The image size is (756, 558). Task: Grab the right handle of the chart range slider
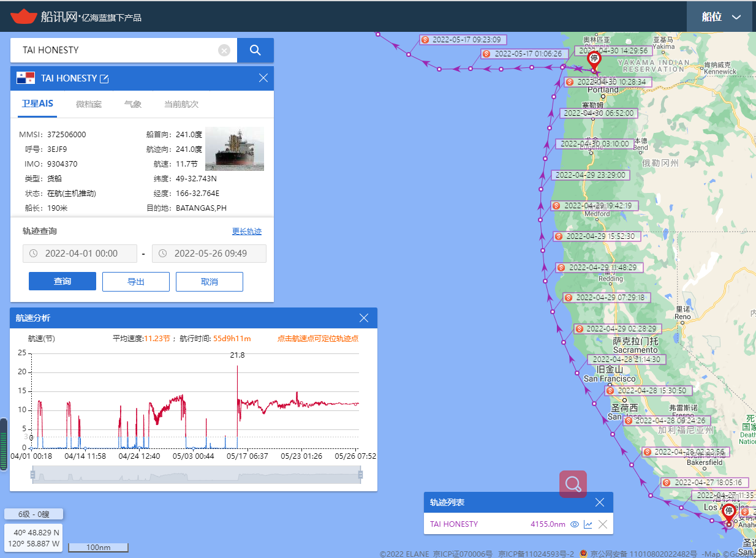360,475
